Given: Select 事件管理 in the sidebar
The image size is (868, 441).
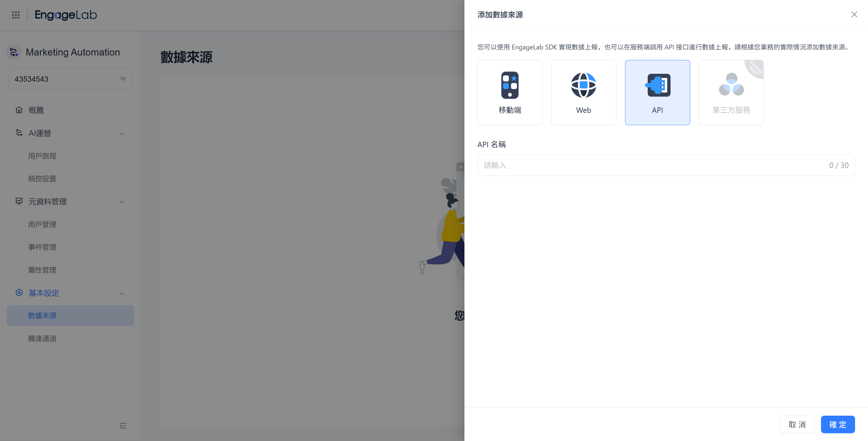Looking at the screenshot, I should 42,247.
